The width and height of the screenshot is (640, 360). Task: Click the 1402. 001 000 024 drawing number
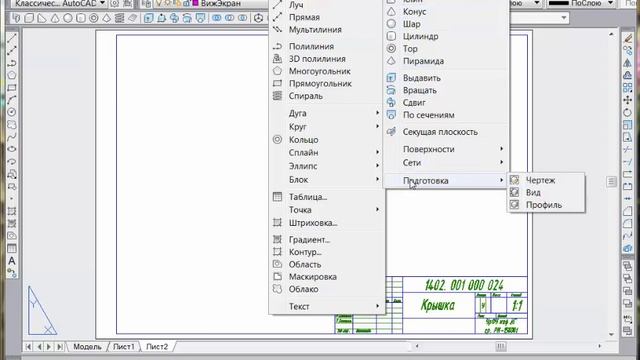(464, 285)
